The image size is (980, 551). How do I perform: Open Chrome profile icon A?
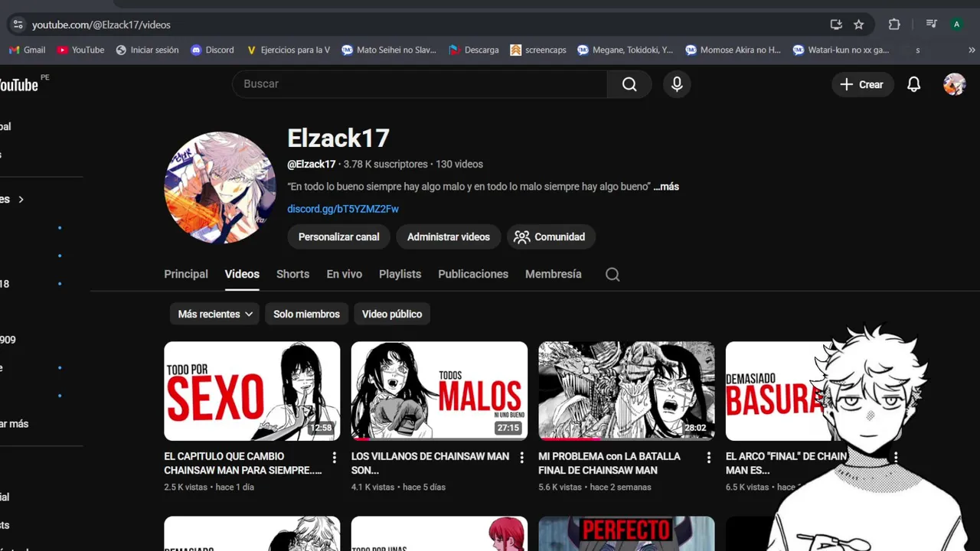[956, 24]
